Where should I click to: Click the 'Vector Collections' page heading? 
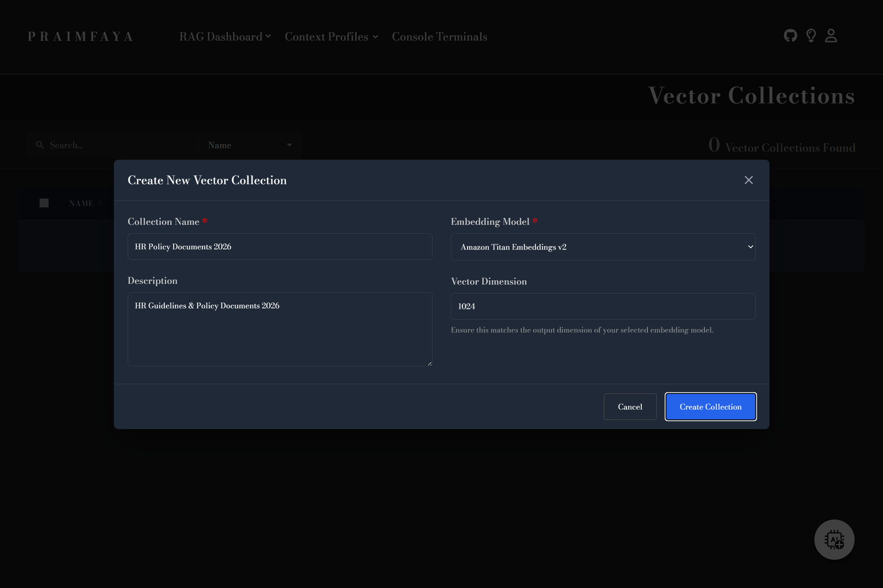[x=751, y=95]
